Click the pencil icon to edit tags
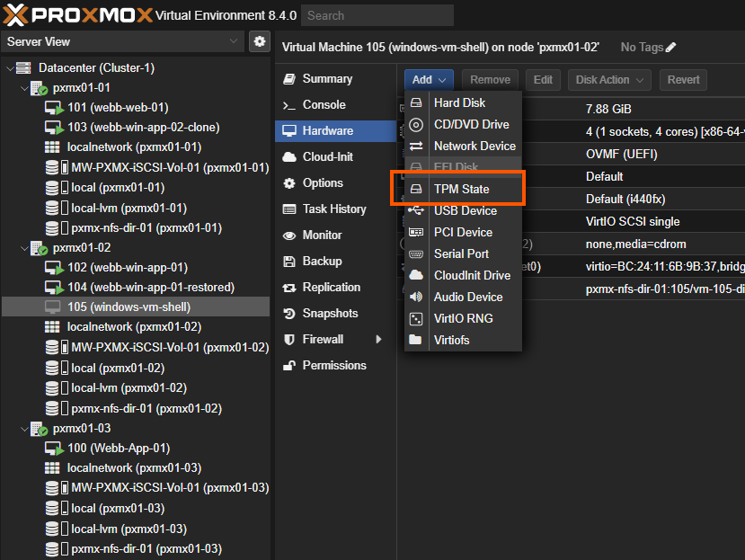This screenshot has height=560, width=745. coord(670,47)
